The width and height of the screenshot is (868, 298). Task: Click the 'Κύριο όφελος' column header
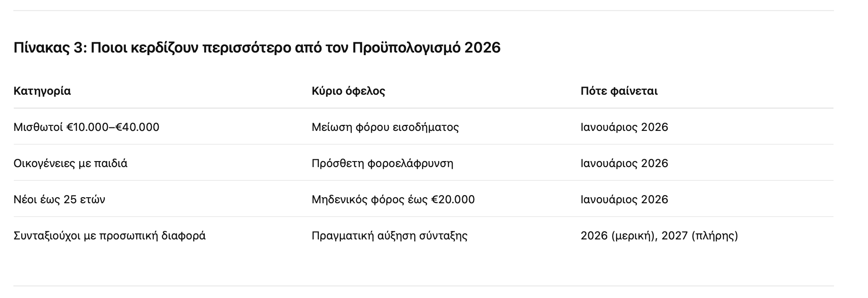click(348, 91)
